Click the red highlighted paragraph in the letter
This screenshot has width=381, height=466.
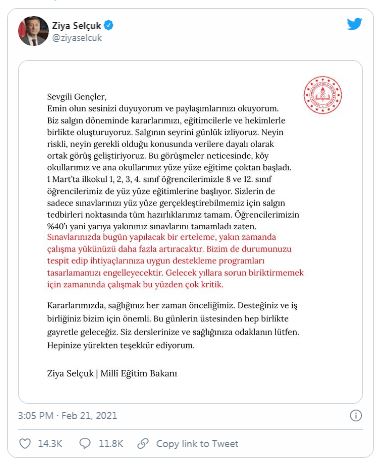[x=175, y=261]
